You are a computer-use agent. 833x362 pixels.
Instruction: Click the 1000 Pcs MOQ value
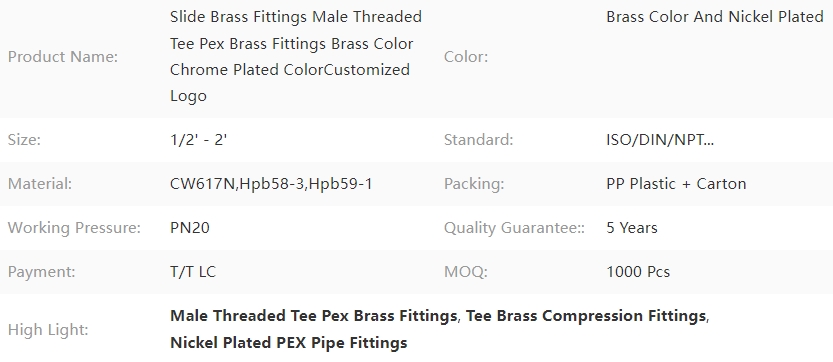[638, 272]
